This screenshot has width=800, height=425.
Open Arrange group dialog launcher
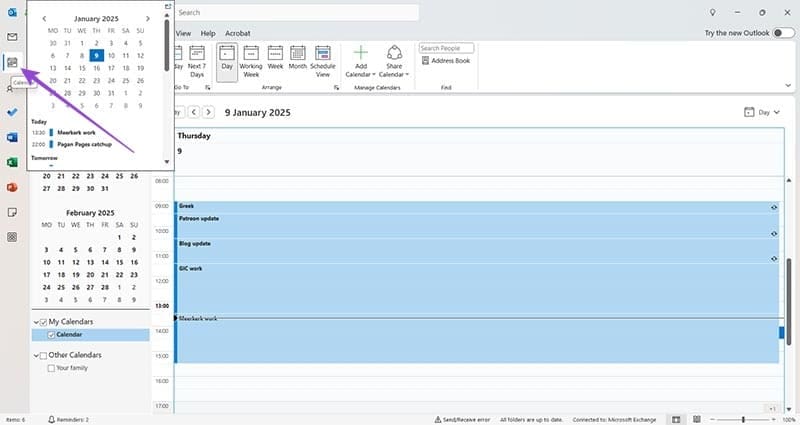click(x=336, y=88)
